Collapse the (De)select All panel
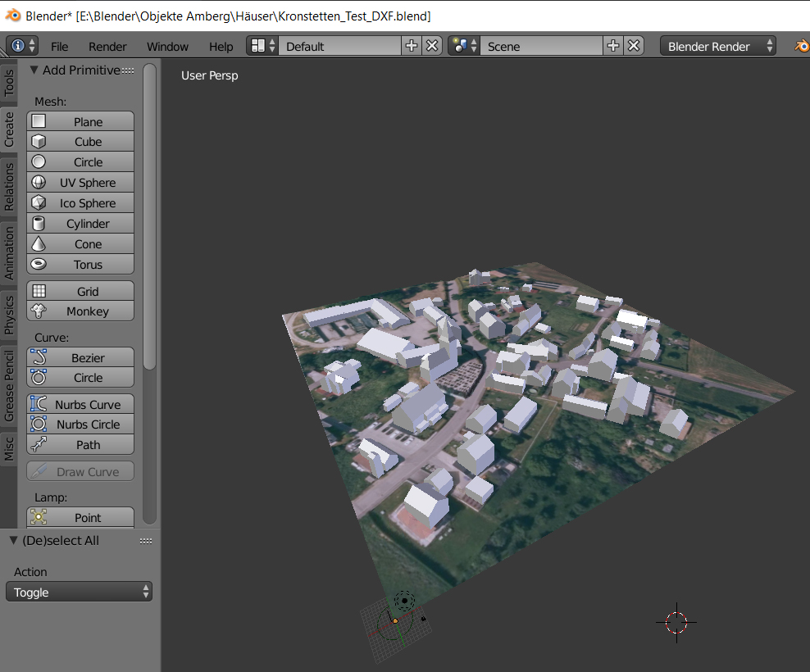This screenshot has width=810, height=672. click(13, 541)
